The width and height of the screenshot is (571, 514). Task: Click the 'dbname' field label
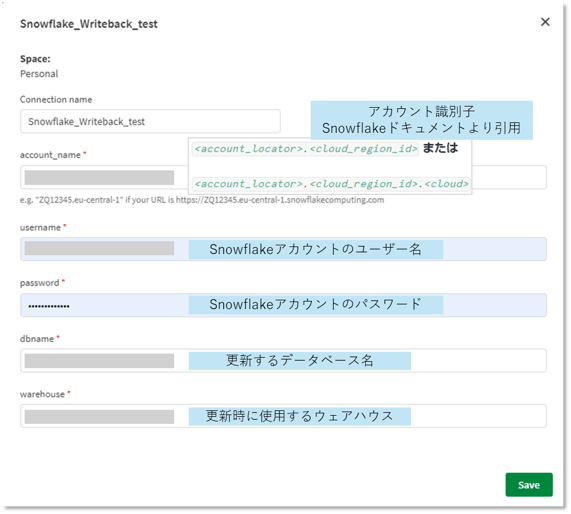point(37,339)
